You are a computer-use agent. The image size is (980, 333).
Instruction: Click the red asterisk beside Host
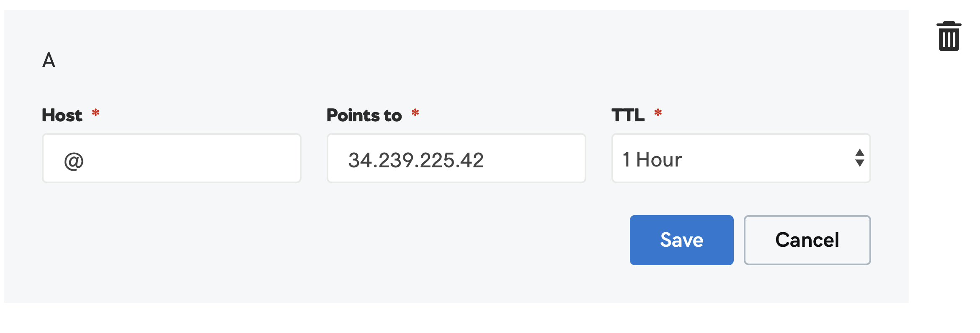tap(95, 112)
